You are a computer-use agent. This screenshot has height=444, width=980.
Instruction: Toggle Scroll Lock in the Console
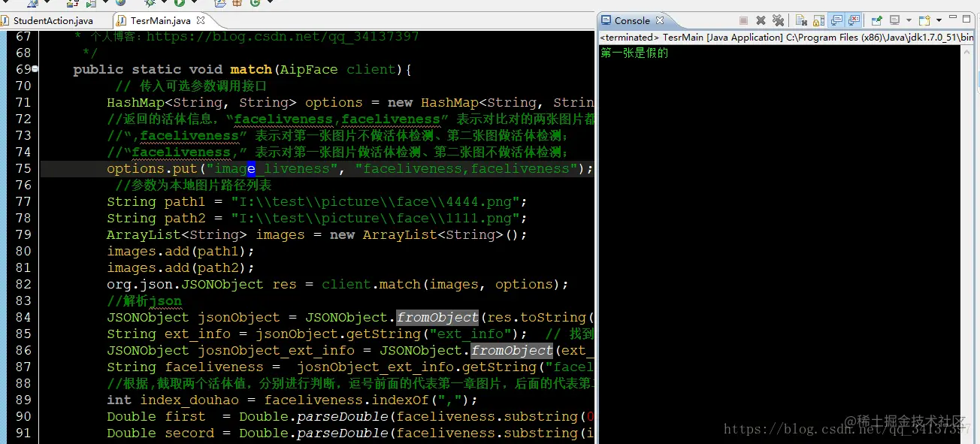819,20
